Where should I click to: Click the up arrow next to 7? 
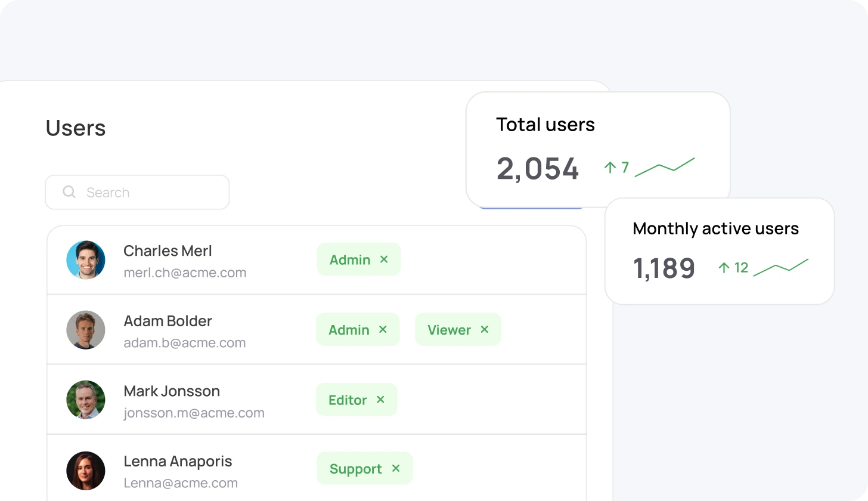click(x=609, y=168)
